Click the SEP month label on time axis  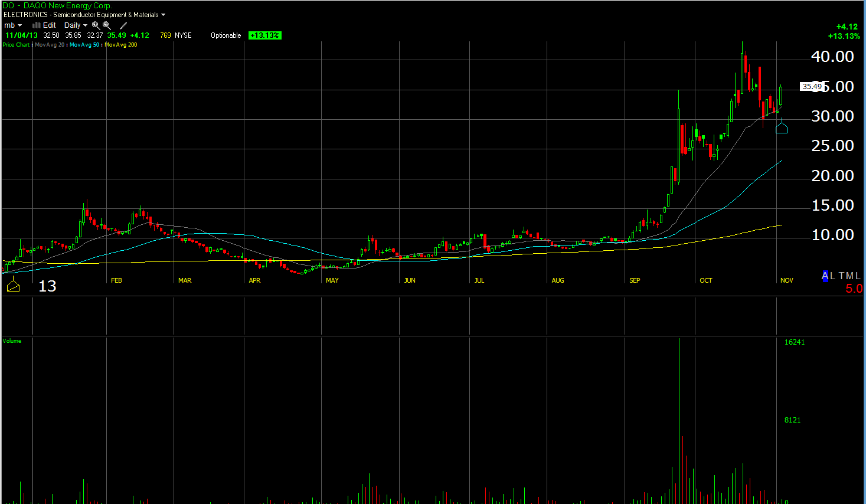(x=635, y=280)
